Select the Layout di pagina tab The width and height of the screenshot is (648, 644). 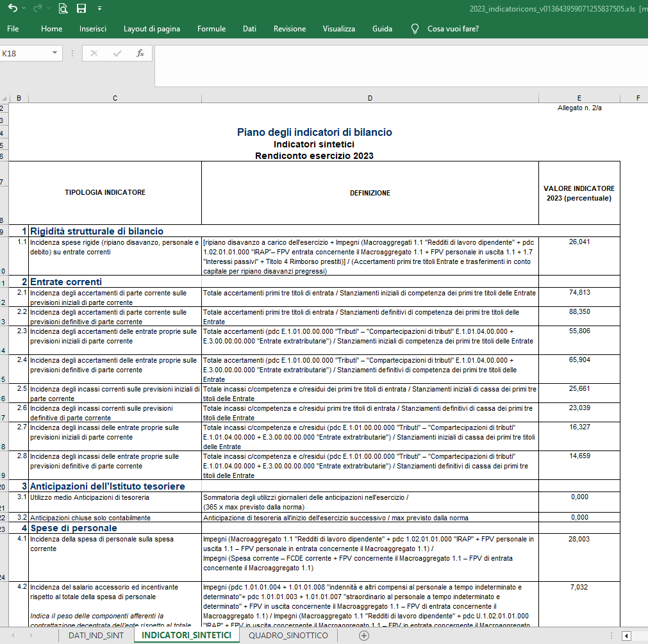(152, 28)
